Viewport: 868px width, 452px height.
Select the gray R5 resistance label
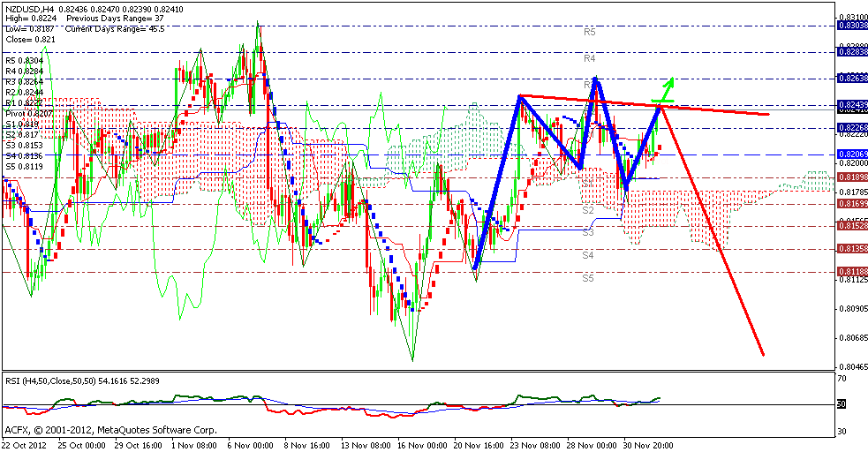[x=591, y=32]
